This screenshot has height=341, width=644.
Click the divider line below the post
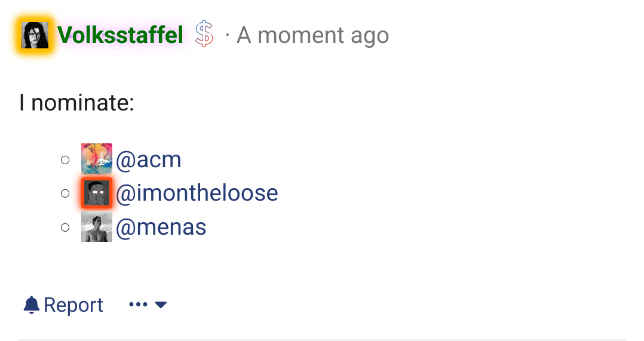(x=323, y=340)
